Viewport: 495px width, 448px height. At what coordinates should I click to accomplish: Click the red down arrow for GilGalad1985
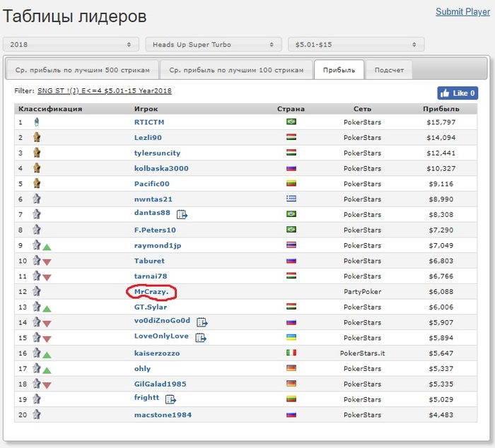point(47,385)
